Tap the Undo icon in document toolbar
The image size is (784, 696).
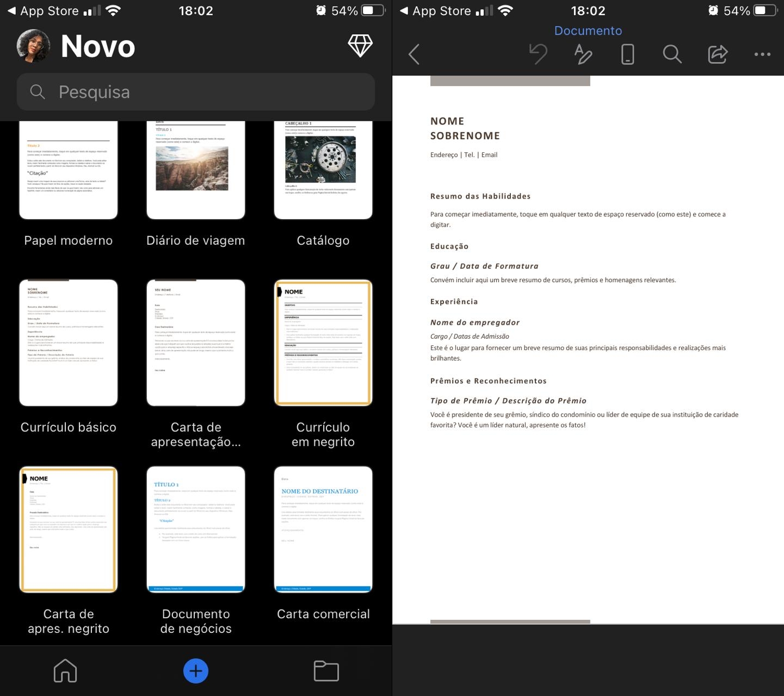(538, 54)
